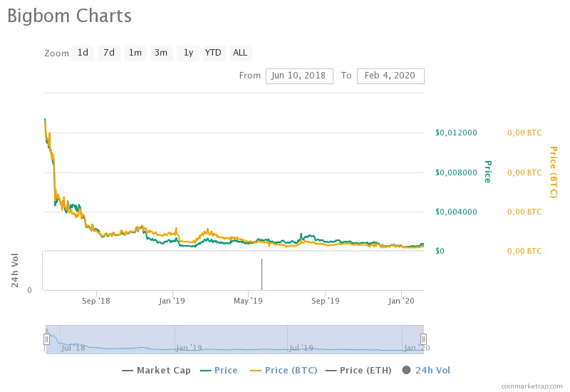
Task: Select the ALL zoom option
Action: click(240, 53)
